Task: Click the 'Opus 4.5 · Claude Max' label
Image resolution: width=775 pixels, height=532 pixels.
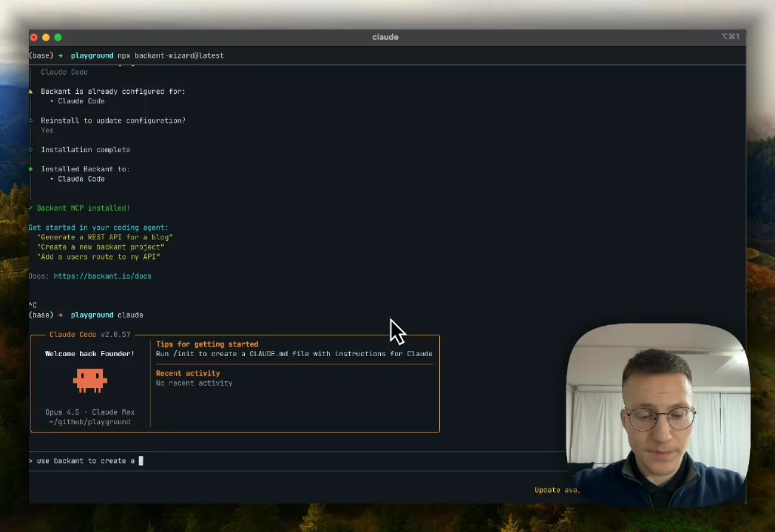Action: (90, 412)
